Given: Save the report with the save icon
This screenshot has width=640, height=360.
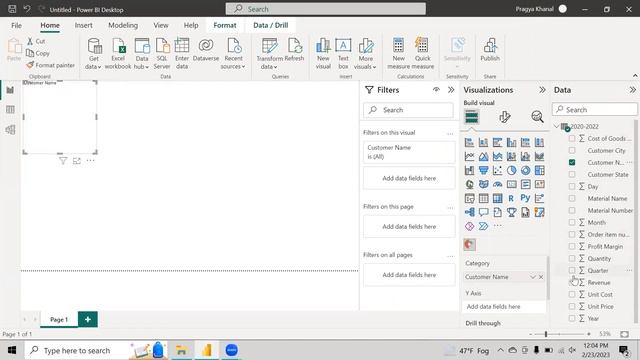Looking at the screenshot, I should (x=12, y=9).
